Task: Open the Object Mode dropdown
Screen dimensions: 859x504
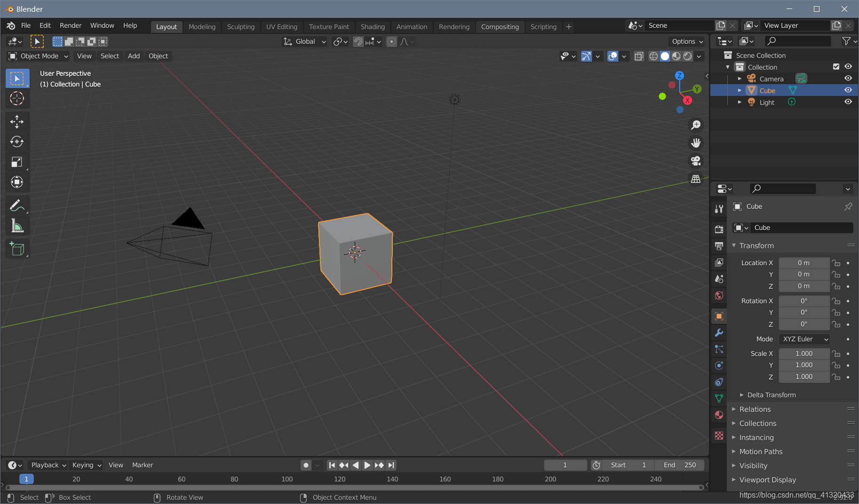Action: point(39,56)
